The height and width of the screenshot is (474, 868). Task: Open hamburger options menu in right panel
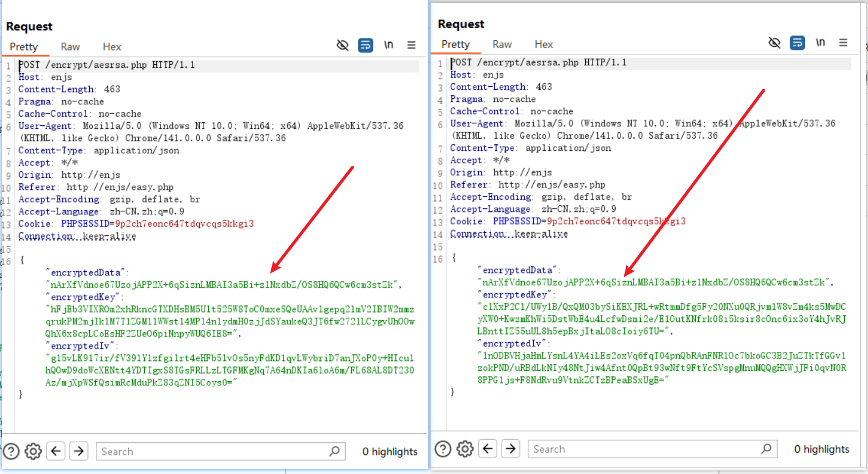coord(844,43)
